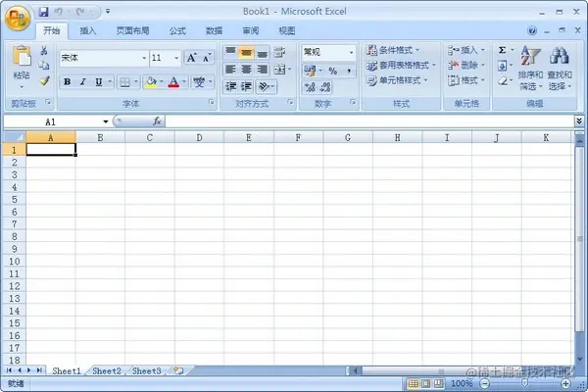Switch to the 数据 tab
The image size is (588, 392).
pos(214,30)
